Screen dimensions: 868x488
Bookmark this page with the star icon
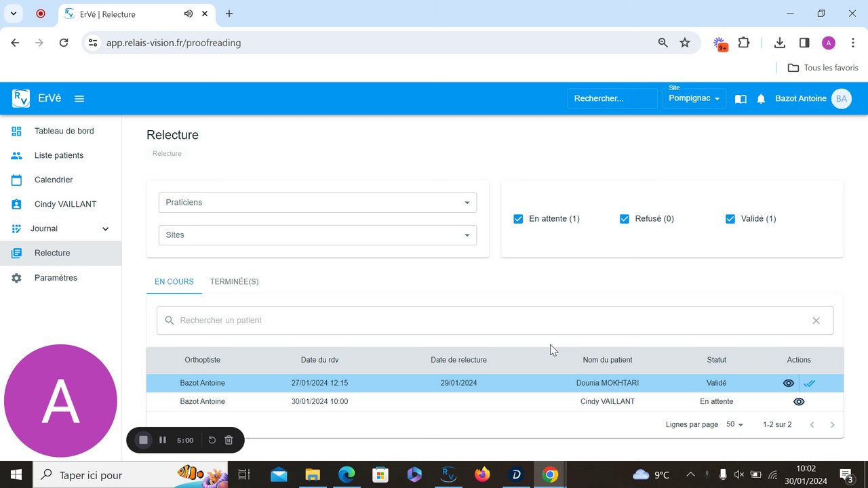[x=685, y=43]
